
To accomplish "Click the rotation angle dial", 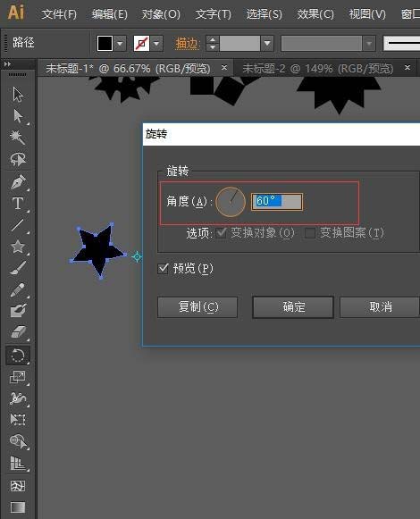I will tap(231, 202).
